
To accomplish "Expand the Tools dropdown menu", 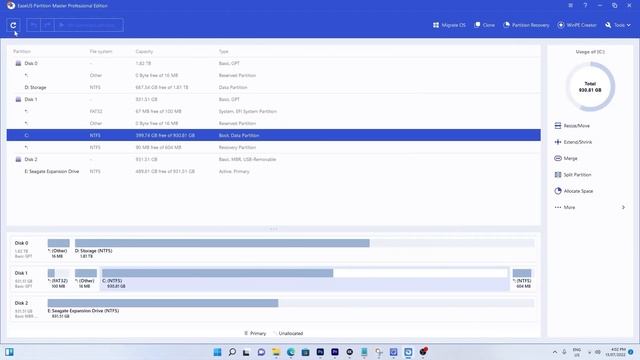I will 618,25.
